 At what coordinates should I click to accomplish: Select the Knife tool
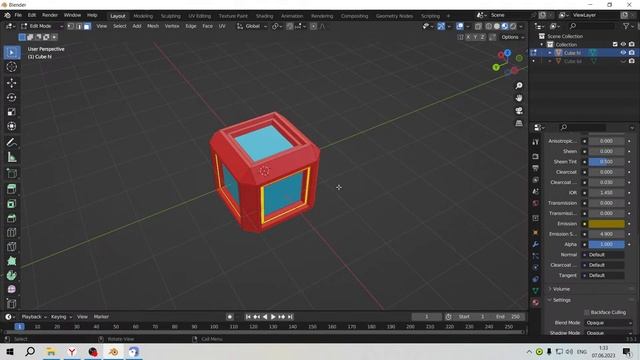pyautogui.click(x=11, y=247)
